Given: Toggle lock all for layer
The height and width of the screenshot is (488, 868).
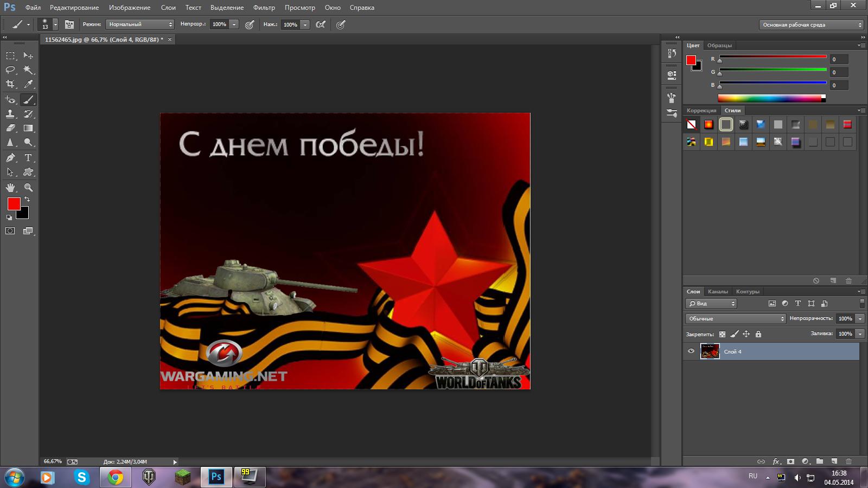Looking at the screenshot, I should [758, 335].
